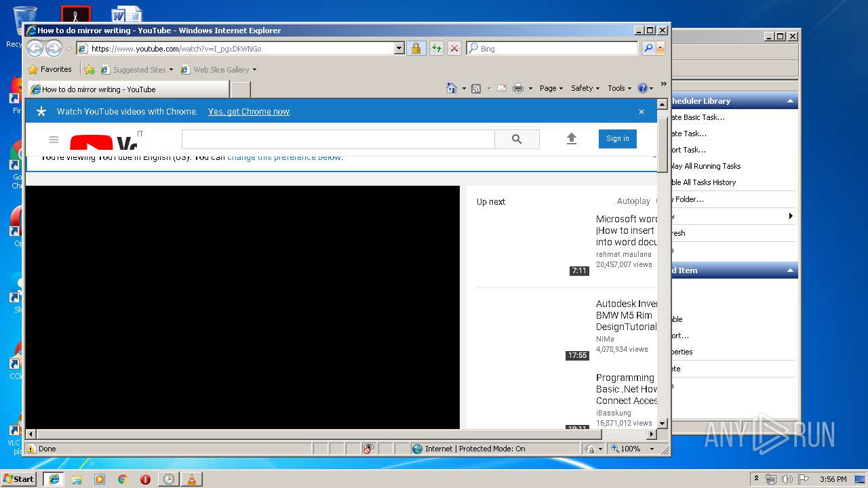Go to Home page icon

pos(452,88)
